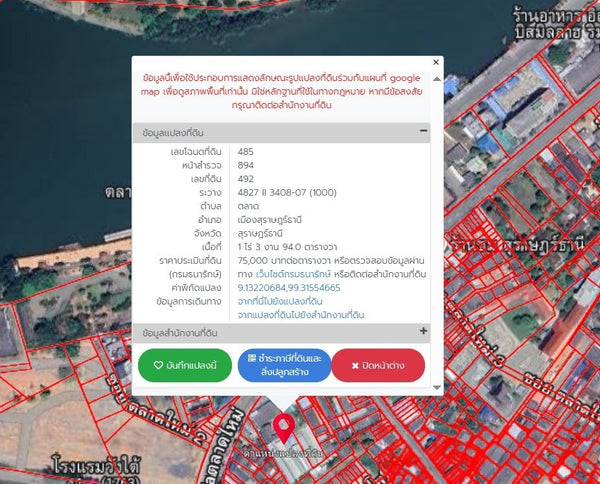Click the โรงแรมวังใต้ map label
The image size is (600, 484).
96,466
